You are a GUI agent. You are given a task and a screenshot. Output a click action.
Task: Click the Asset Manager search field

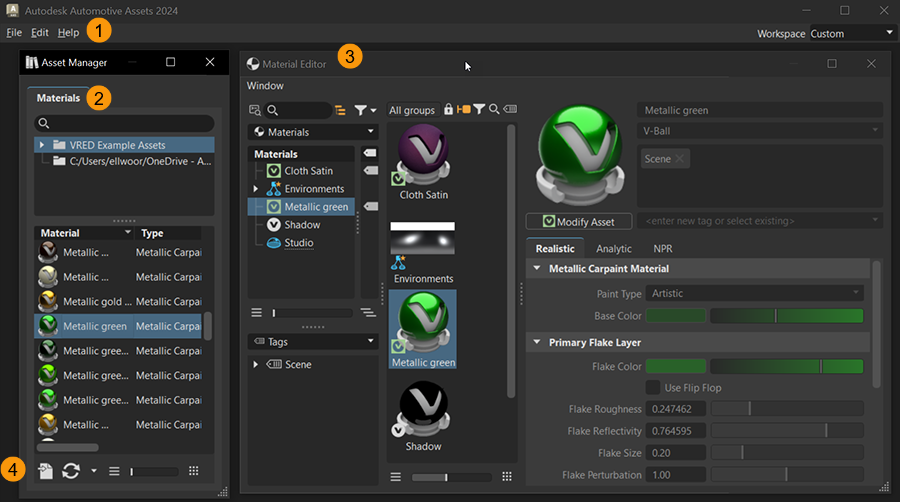tap(124, 123)
